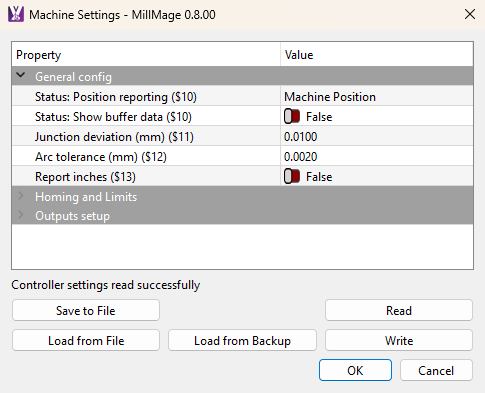Click the Load from File button
This screenshot has width=485, height=393.
[86, 340]
